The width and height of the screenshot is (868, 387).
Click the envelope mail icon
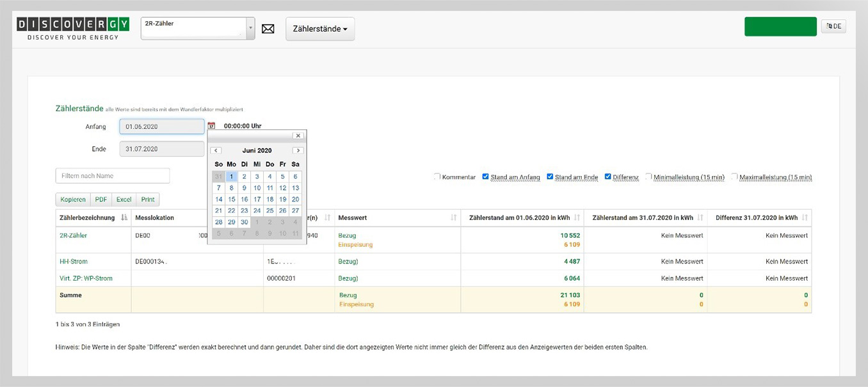268,29
